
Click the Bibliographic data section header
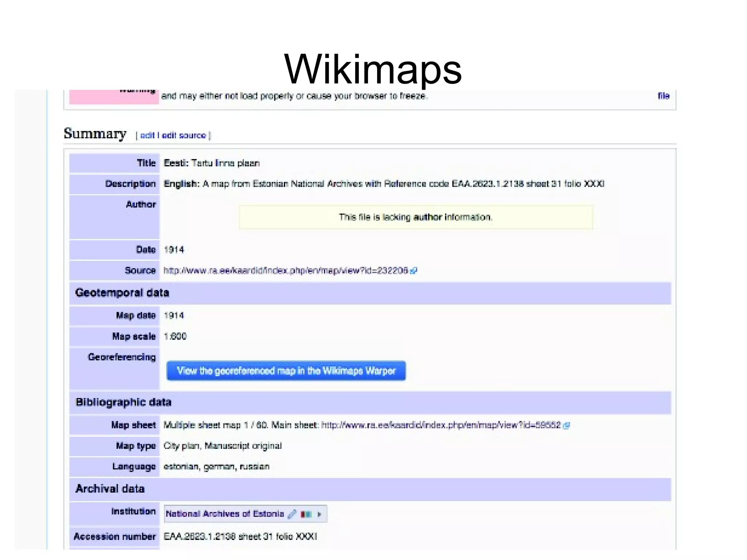tap(370, 402)
